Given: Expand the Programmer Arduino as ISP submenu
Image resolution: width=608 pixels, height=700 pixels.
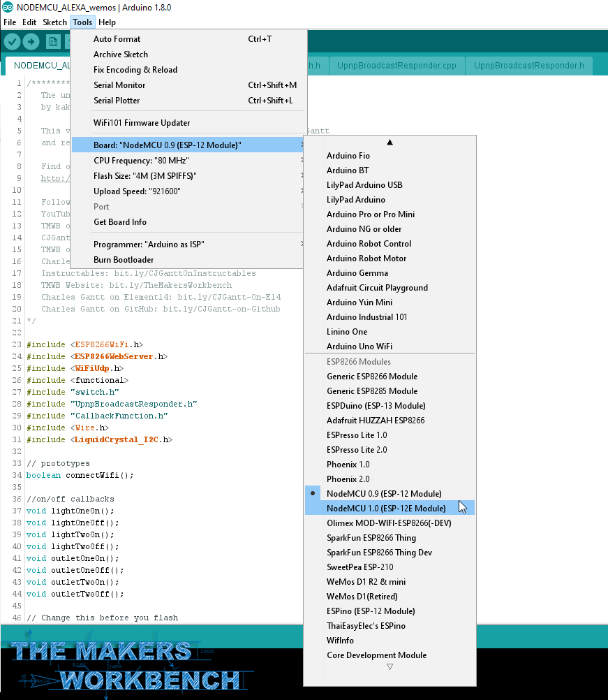Looking at the screenshot, I should (x=188, y=245).
